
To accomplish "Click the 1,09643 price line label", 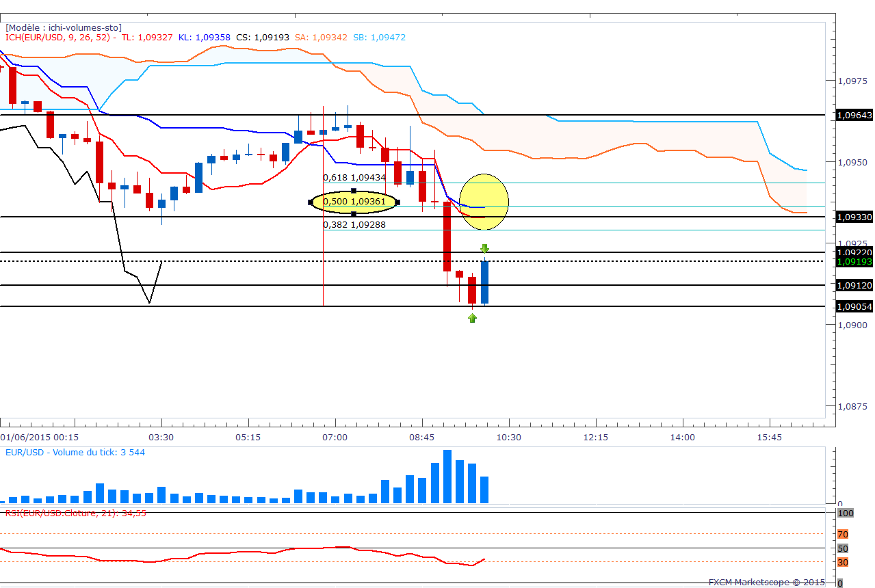I will (x=854, y=116).
